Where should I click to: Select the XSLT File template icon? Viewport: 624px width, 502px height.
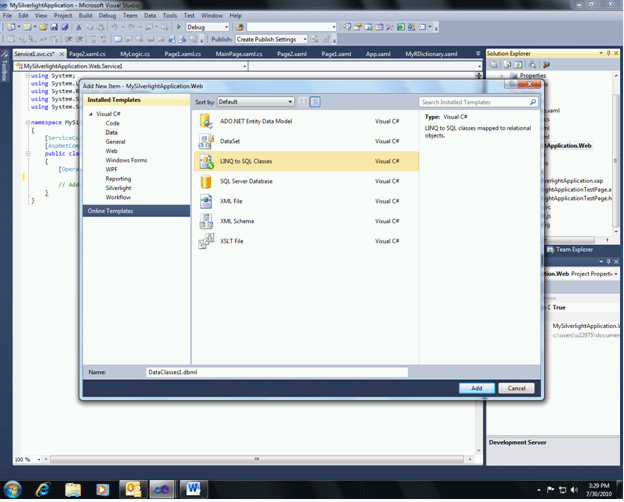click(206, 241)
